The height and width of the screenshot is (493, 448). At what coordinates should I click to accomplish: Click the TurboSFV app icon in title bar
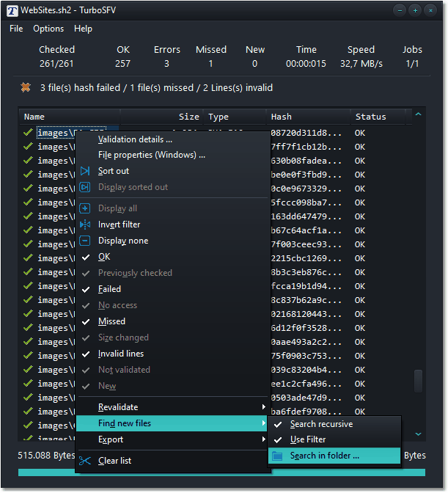12,10
